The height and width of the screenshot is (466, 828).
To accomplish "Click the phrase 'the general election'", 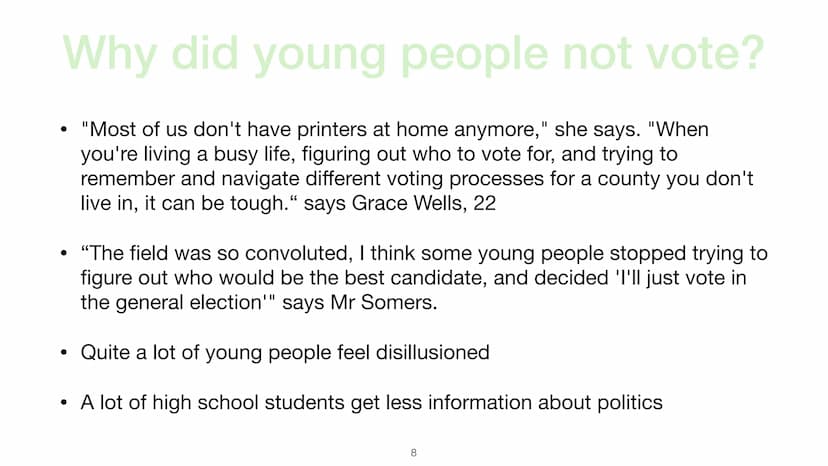I will 171,303.
